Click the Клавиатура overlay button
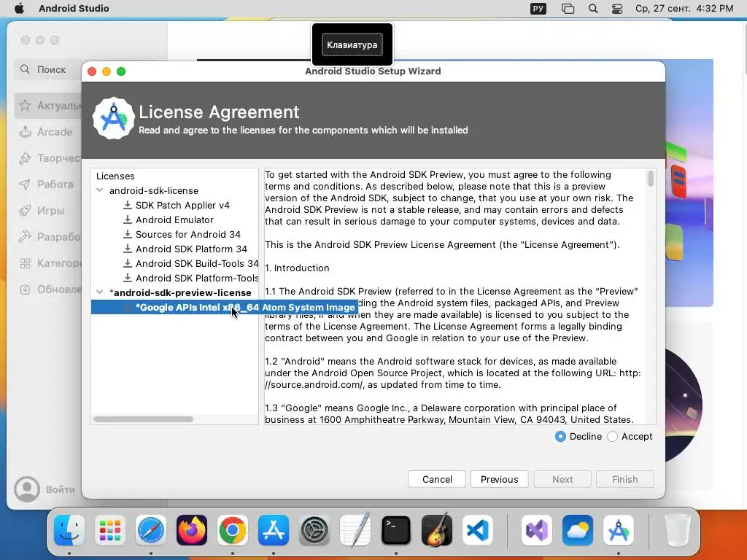 (x=352, y=44)
